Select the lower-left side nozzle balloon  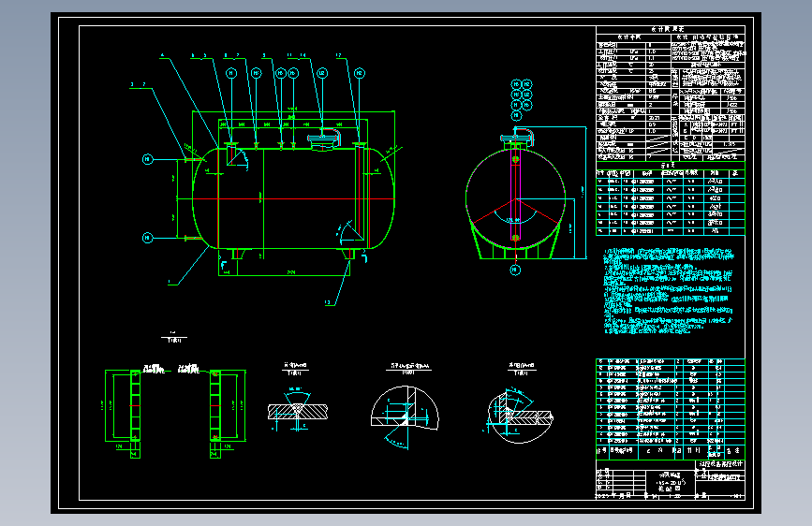click(x=148, y=238)
